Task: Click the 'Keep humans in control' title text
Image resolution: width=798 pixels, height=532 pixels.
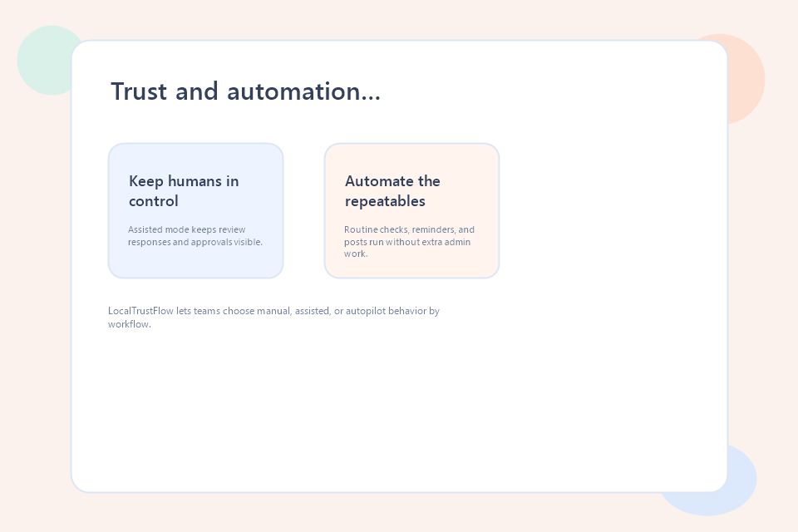Action: pyautogui.click(x=184, y=191)
